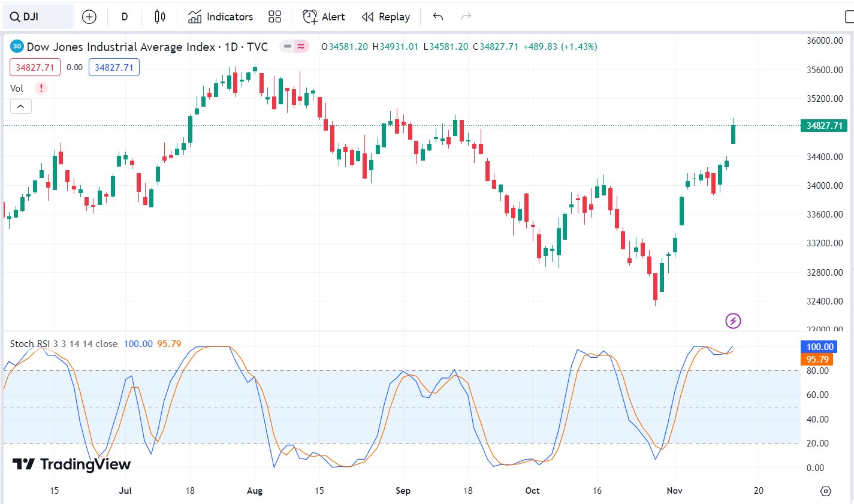The width and height of the screenshot is (854, 504).
Task: Add a symbol with the plus icon
Action: click(89, 17)
